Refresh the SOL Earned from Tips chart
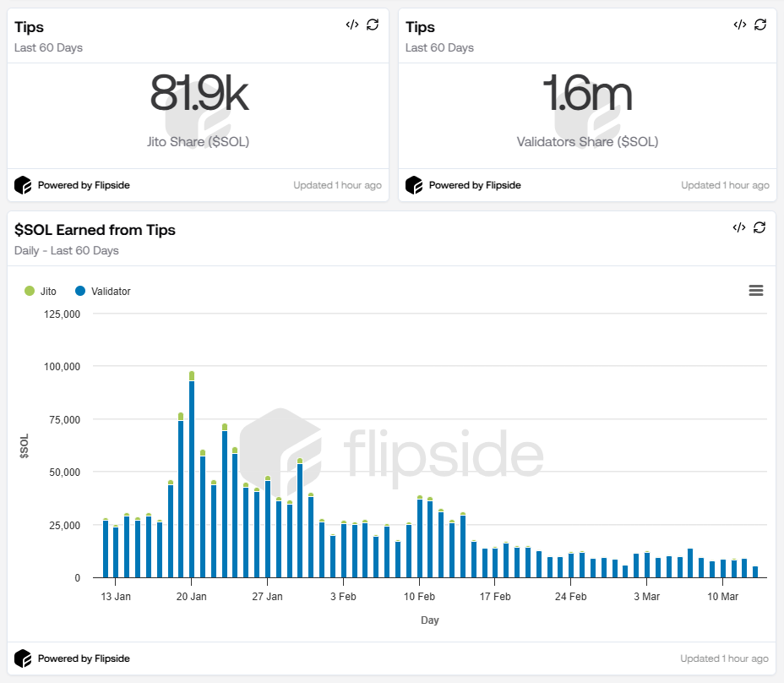784x683 pixels. (x=760, y=227)
